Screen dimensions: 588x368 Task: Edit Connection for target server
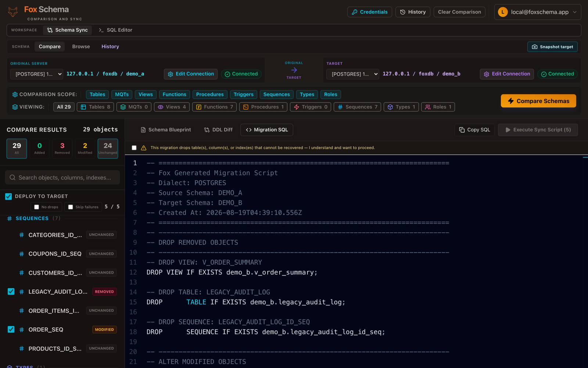[x=507, y=74]
